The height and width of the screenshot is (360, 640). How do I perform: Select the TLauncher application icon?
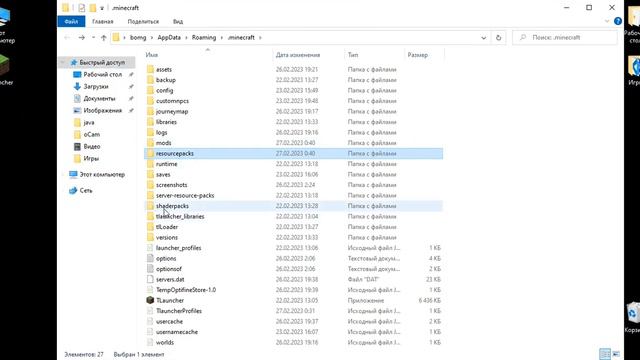(x=150, y=300)
